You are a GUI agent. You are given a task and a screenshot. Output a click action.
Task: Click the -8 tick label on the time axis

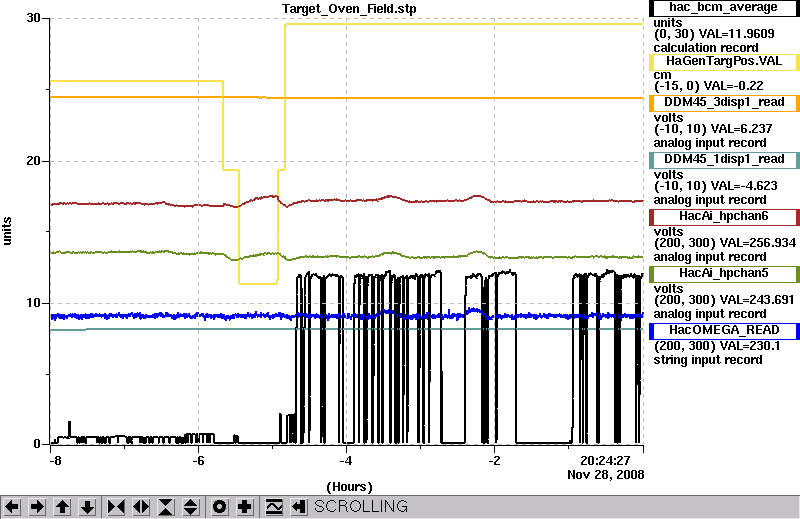(55, 461)
